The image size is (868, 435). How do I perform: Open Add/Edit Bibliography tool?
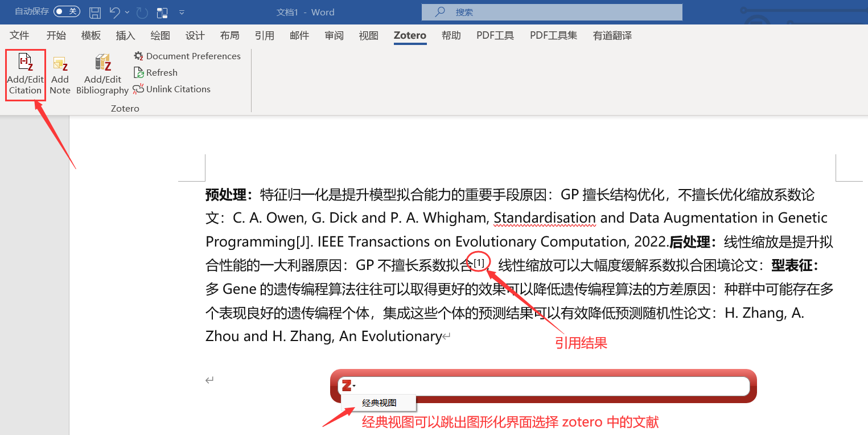102,75
